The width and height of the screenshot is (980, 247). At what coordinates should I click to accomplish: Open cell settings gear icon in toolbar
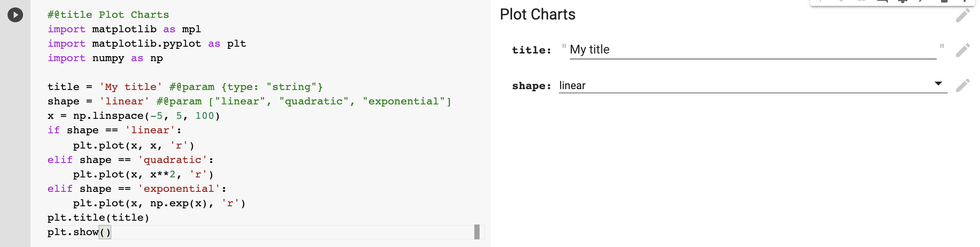pyautogui.click(x=903, y=1)
